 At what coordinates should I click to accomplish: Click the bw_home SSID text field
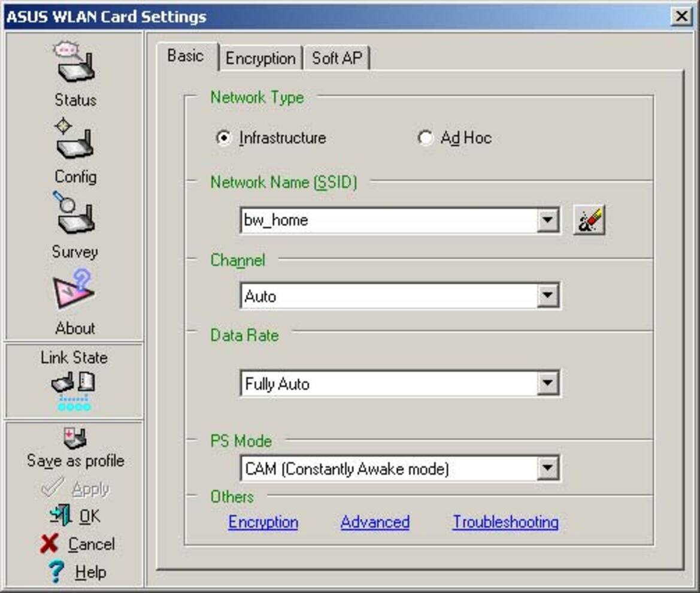click(x=389, y=220)
